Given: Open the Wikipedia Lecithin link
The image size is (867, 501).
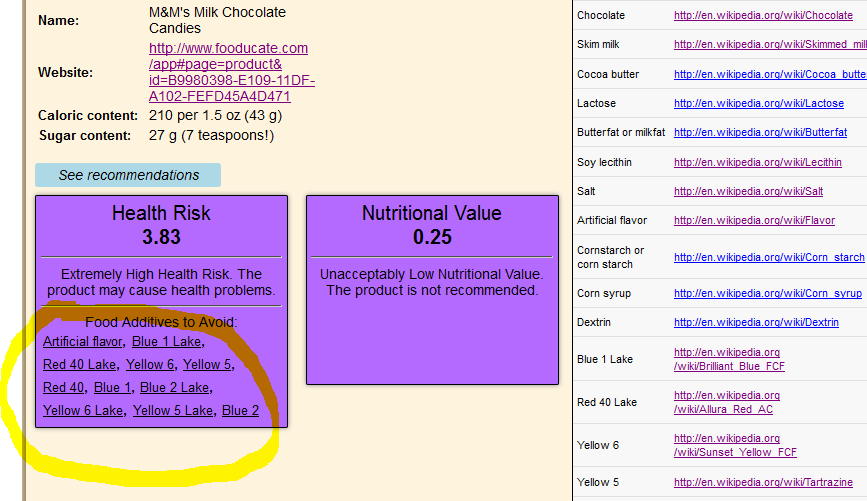Looking at the screenshot, I should coord(758,162).
